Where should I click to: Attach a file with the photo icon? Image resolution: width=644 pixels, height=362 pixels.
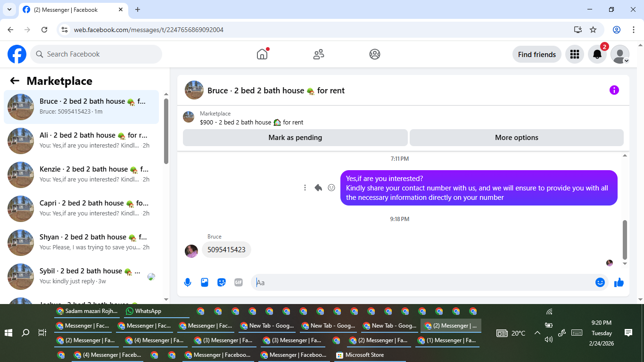205,282
